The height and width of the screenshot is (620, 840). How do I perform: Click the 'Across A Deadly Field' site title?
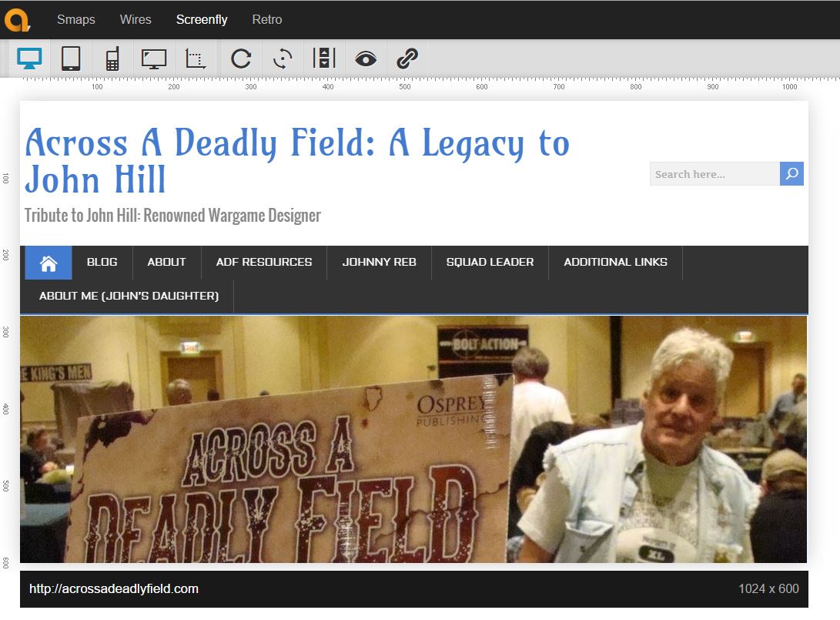297,160
